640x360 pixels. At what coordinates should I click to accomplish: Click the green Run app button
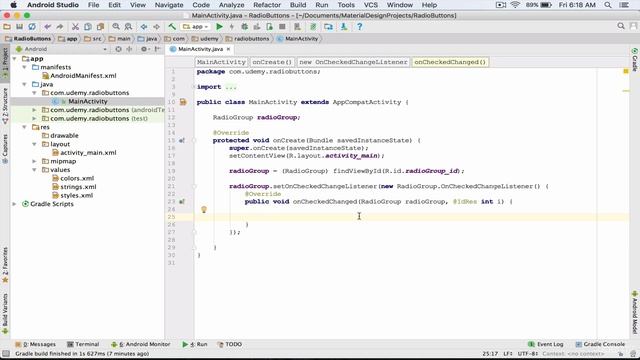tap(219, 27)
